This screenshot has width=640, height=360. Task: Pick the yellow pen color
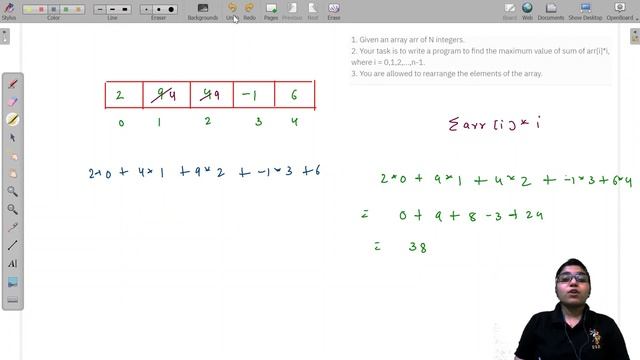click(29, 9)
